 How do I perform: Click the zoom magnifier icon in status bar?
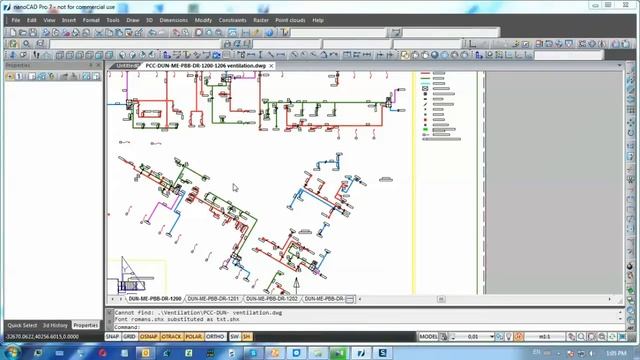click(x=581, y=337)
